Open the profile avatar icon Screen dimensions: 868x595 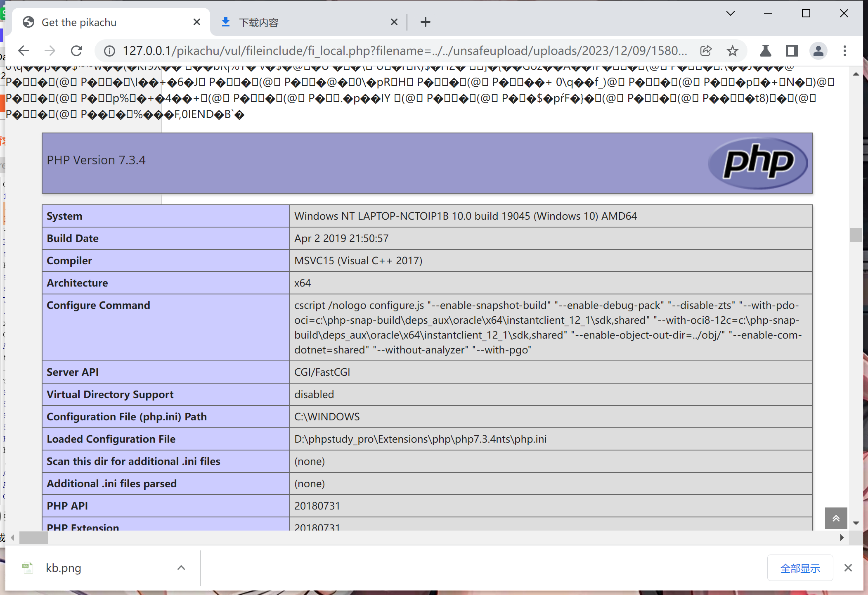coord(818,51)
